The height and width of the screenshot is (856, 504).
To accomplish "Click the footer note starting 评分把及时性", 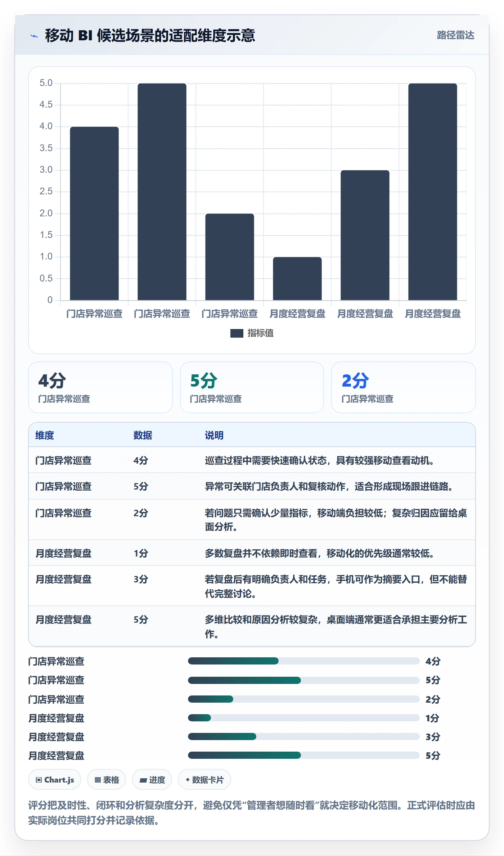I will (252, 813).
